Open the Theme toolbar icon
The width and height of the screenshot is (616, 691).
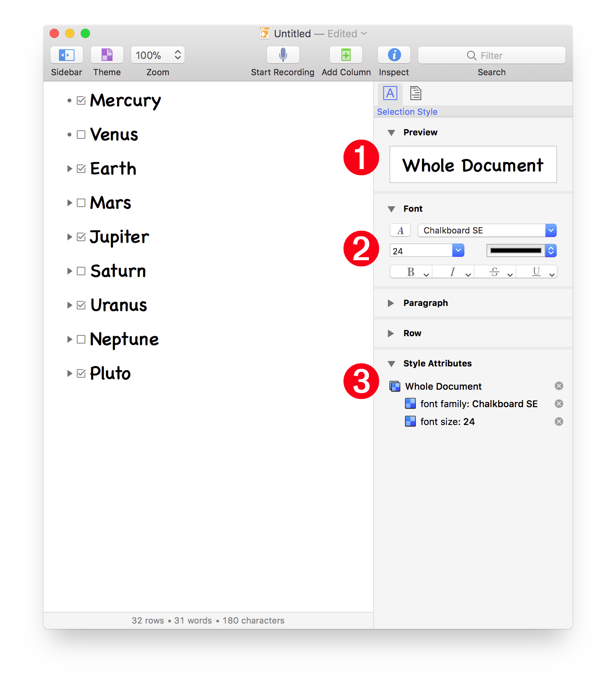coord(107,55)
